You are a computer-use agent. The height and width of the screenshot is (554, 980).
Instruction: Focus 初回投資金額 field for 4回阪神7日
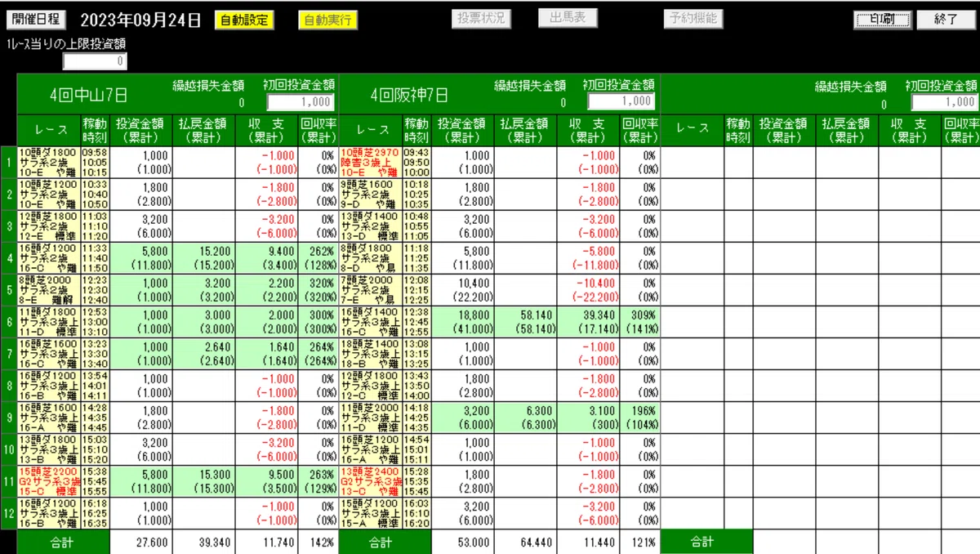click(621, 101)
